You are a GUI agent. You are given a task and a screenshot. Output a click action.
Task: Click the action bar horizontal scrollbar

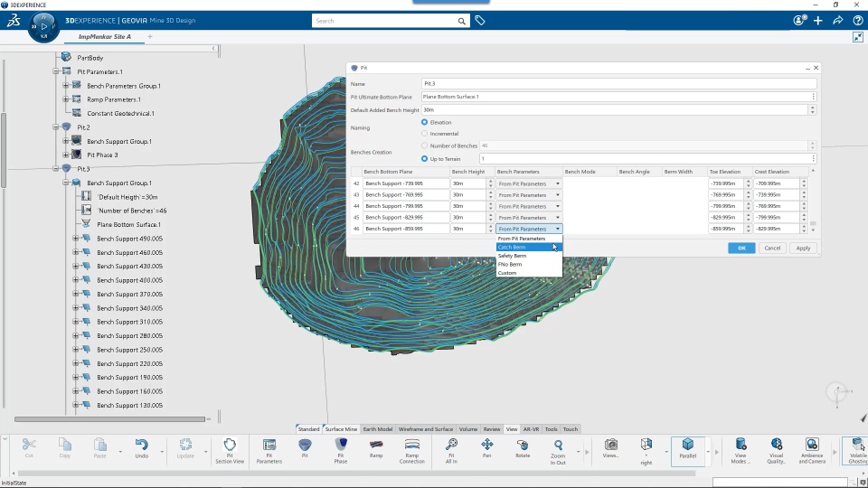(x=354, y=474)
